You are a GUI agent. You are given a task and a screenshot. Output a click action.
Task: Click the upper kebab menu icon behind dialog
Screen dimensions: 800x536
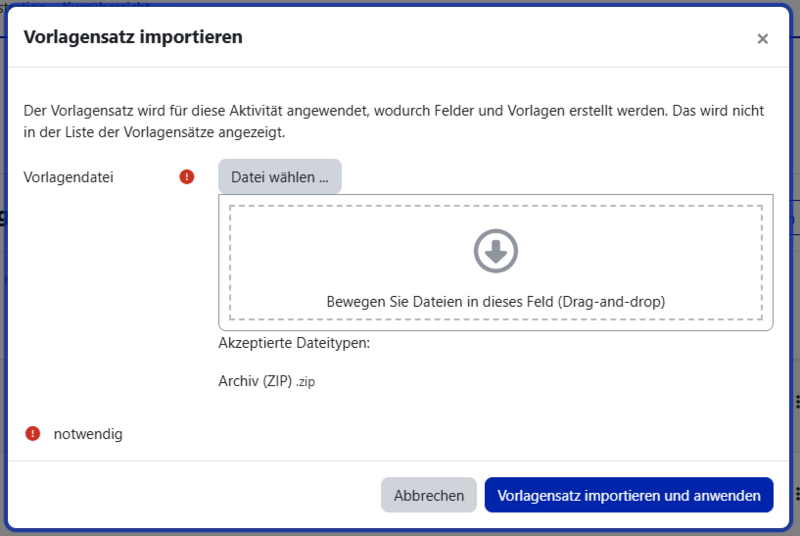click(796, 402)
